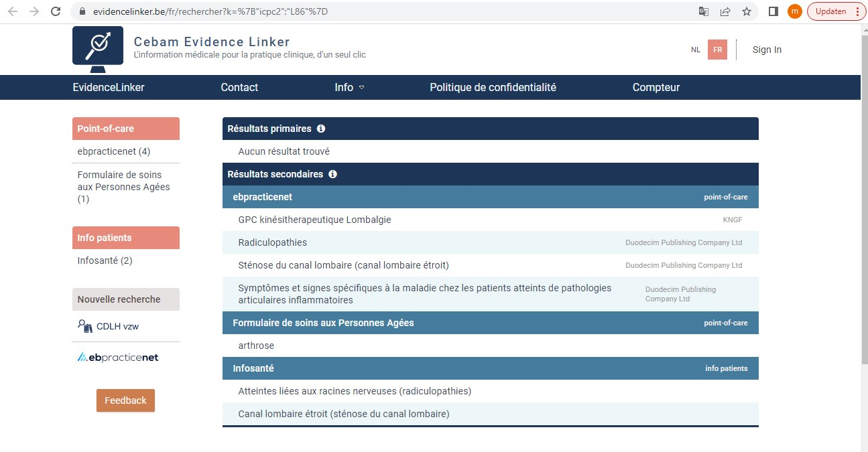Open Politique de confidentialité page
This screenshot has height=452, width=868.
pos(493,87)
